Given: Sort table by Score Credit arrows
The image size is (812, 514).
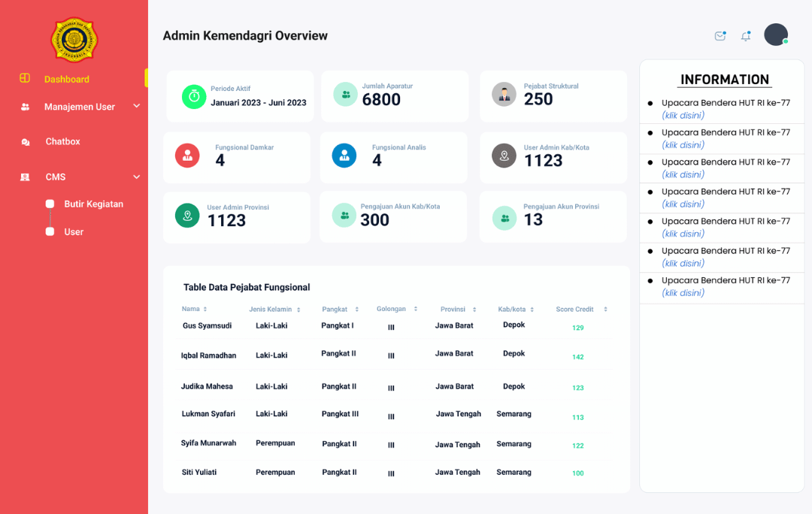Looking at the screenshot, I should pyautogui.click(x=605, y=310).
